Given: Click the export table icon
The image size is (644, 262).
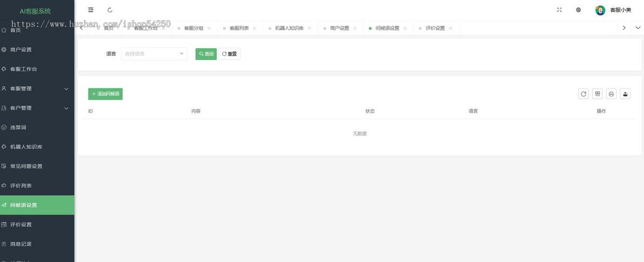Looking at the screenshot, I should click(x=625, y=94).
